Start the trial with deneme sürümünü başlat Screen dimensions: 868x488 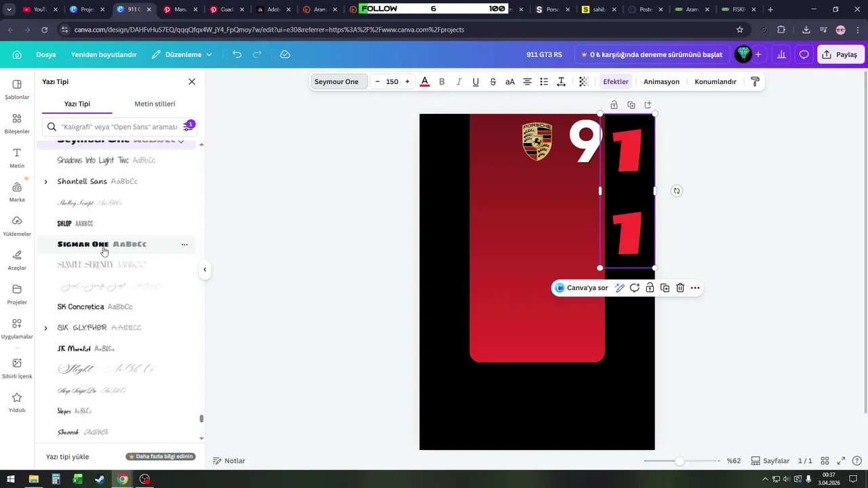coord(652,54)
